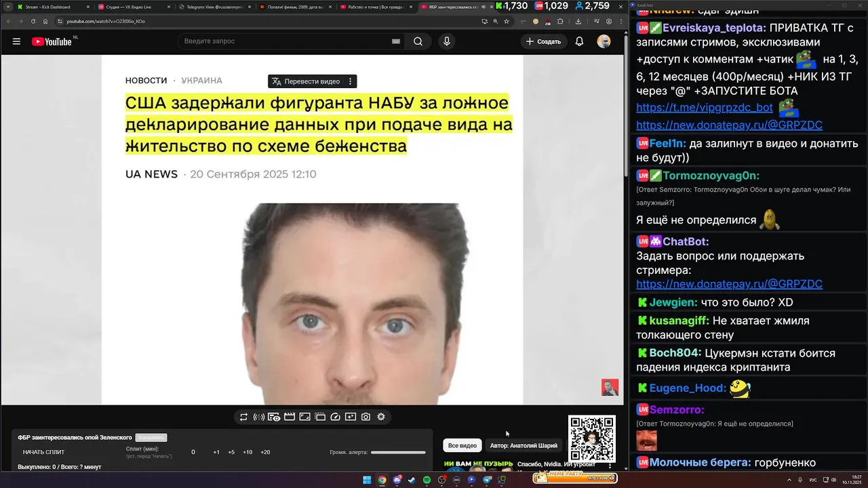868x488 pixels.
Task: Open the YouTube account avatar menu
Action: (x=604, y=41)
